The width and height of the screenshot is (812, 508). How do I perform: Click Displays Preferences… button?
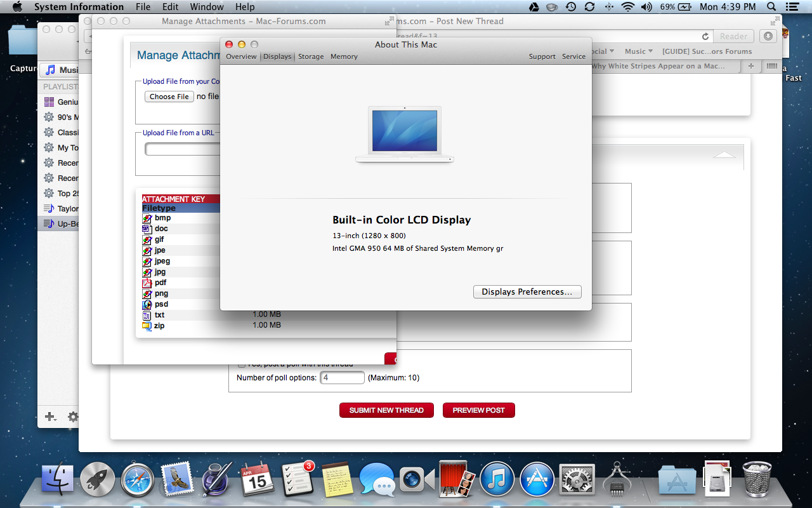tap(527, 291)
